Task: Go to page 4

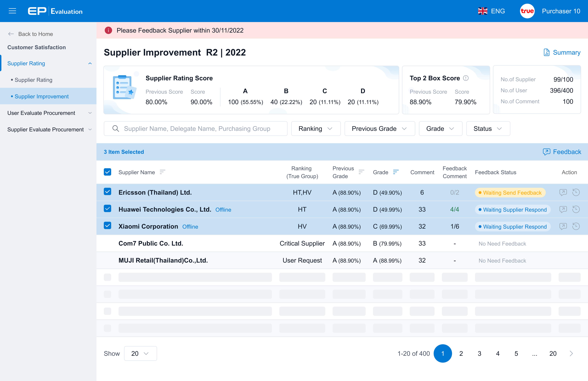Action: pos(498,353)
